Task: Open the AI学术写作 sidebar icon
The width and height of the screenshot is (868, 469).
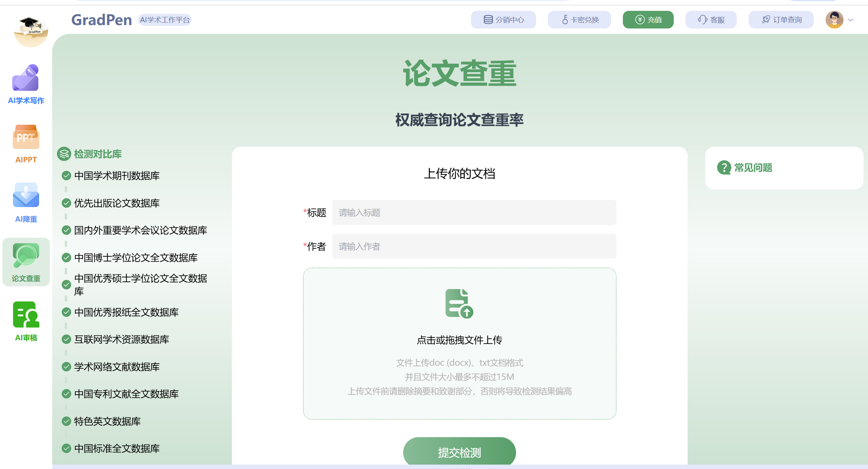Action: click(26, 78)
